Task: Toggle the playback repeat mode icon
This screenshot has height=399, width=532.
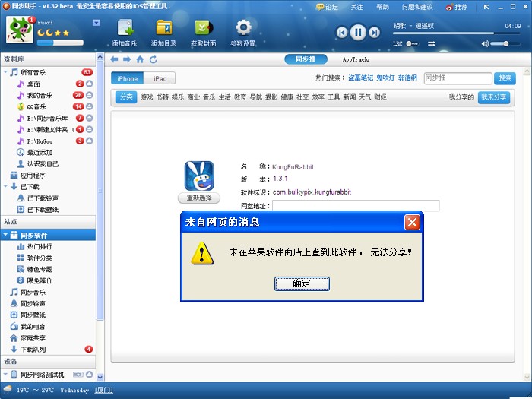Action: click(x=431, y=43)
